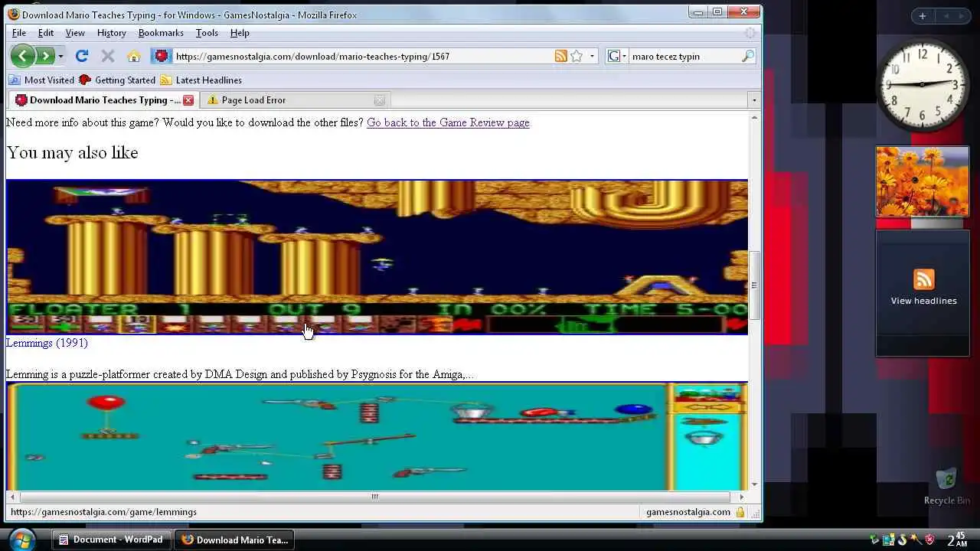
Task: Click the Stop loading X icon
Action: pos(108,56)
